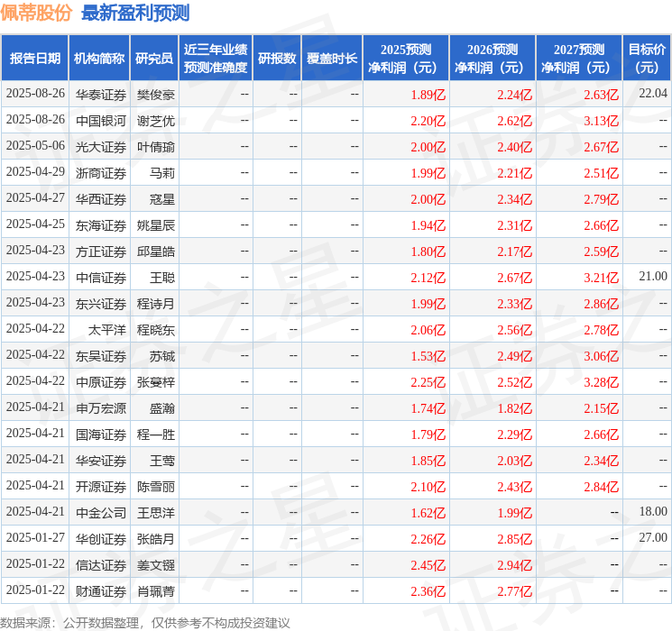
Task: Click the 近三年业绩预测准确度 column header
Action: (216, 59)
